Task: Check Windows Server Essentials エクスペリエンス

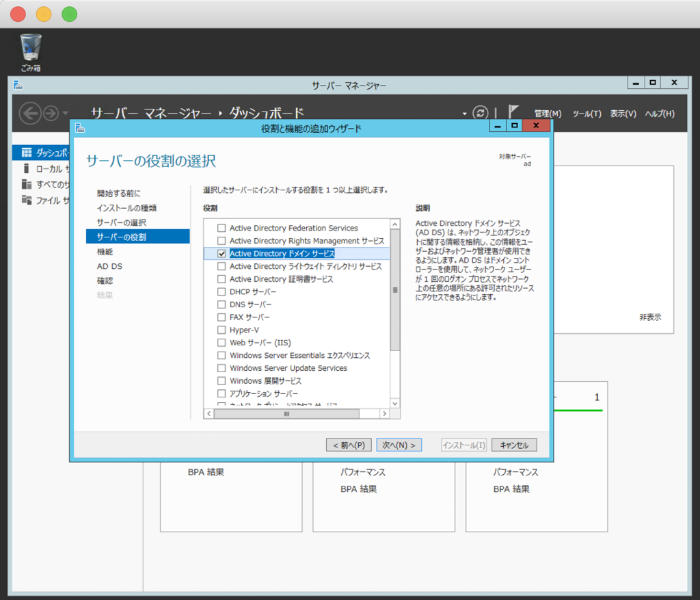Action: pos(221,355)
